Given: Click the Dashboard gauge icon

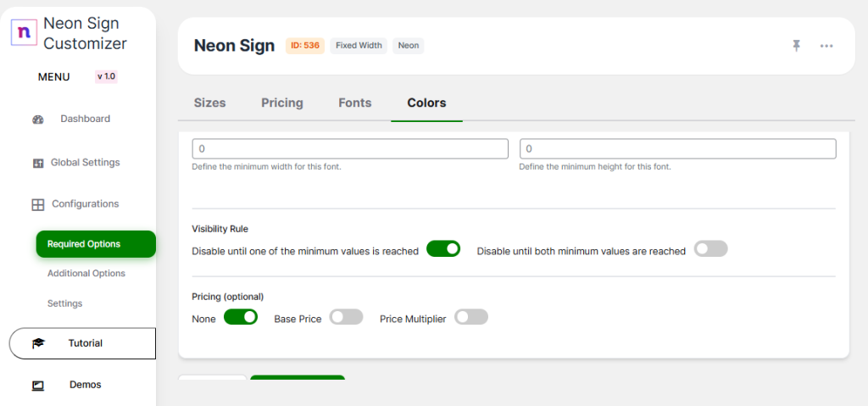Looking at the screenshot, I should coord(38,120).
